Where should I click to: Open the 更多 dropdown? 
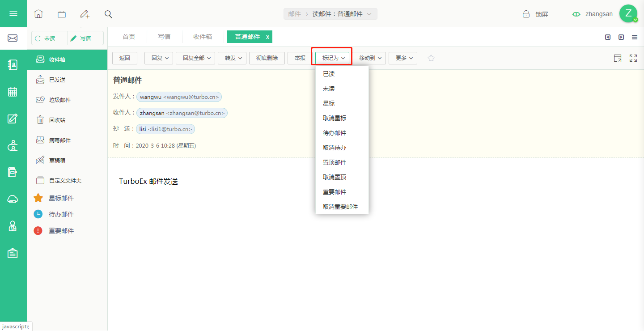pyautogui.click(x=403, y=58)
